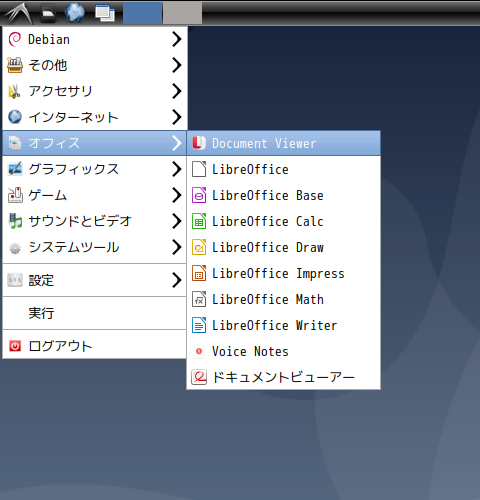Click the 設定 preferences icon

[x=15, y=280]
